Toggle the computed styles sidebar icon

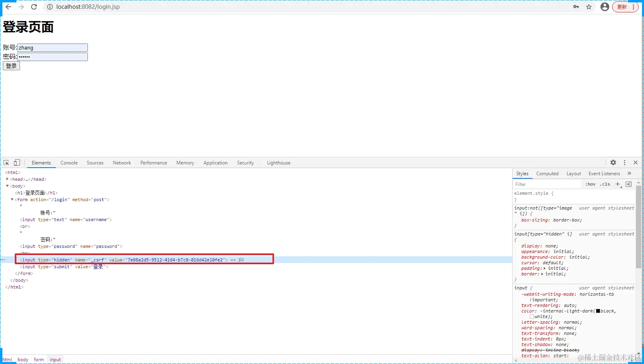(x=628, y=184)
